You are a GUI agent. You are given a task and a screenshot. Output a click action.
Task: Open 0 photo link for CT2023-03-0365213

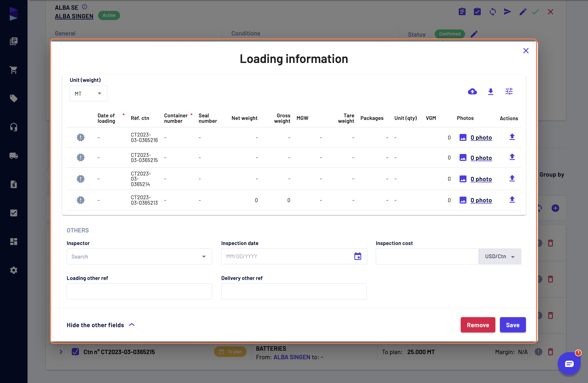(x=481, y=200)
